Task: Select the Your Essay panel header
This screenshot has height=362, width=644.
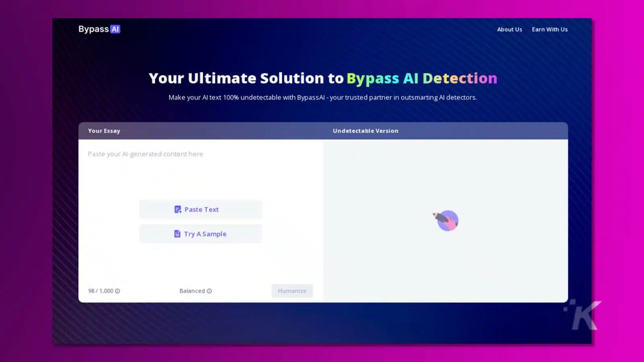Action: tap(104, 131)
